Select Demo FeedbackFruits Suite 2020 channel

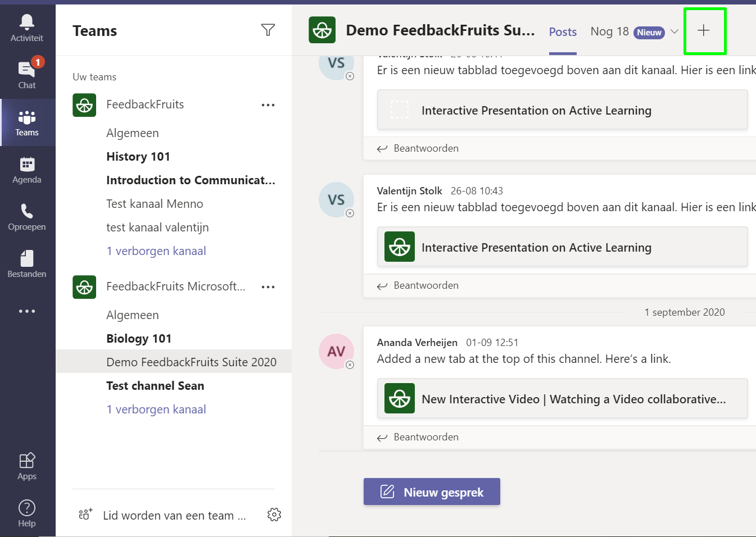pyautogui.click(x=174, y=362)
